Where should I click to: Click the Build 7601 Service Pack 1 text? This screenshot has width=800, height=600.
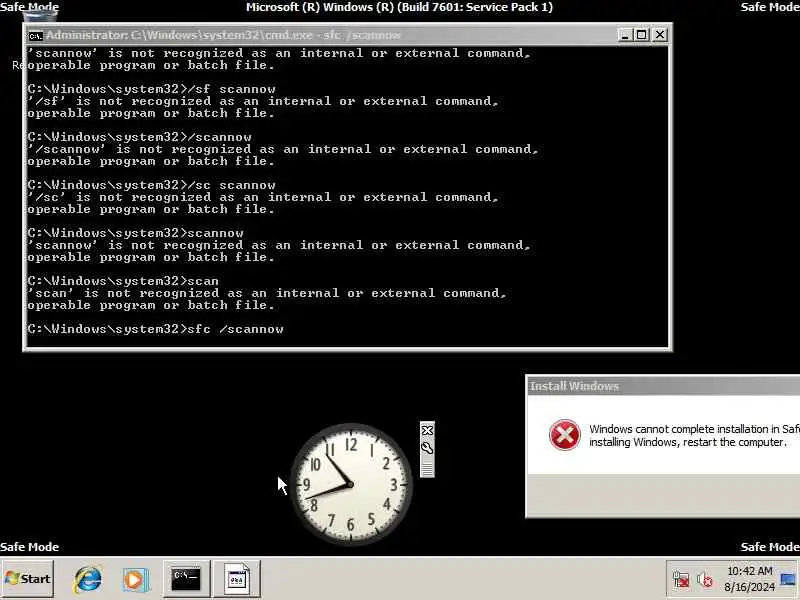click(x=399, y=7)
